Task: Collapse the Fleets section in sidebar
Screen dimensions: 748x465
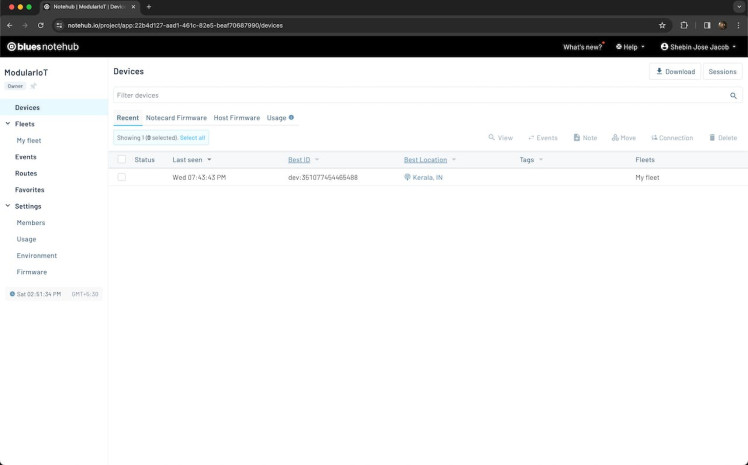Action: click(8, 124)
